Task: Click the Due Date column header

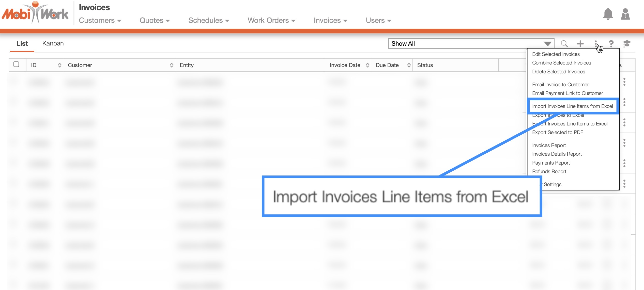Action: click(x=387, y=65)
